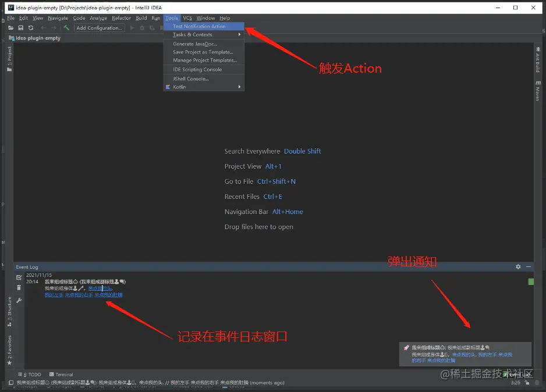Open the Code menu
This screenshot has width=546, height=392.
click(x=79, y=18)
